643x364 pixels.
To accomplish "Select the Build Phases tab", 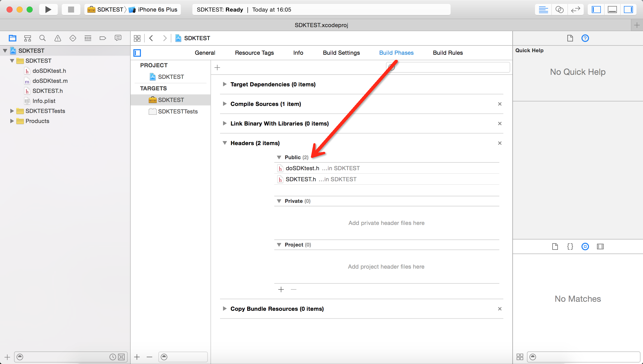I will click(x=396, y=53).
